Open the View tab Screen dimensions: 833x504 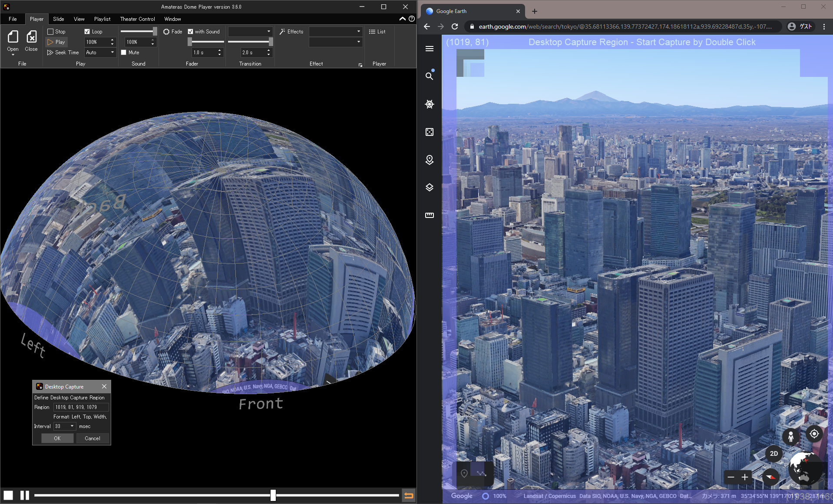[x=79, y=19]
